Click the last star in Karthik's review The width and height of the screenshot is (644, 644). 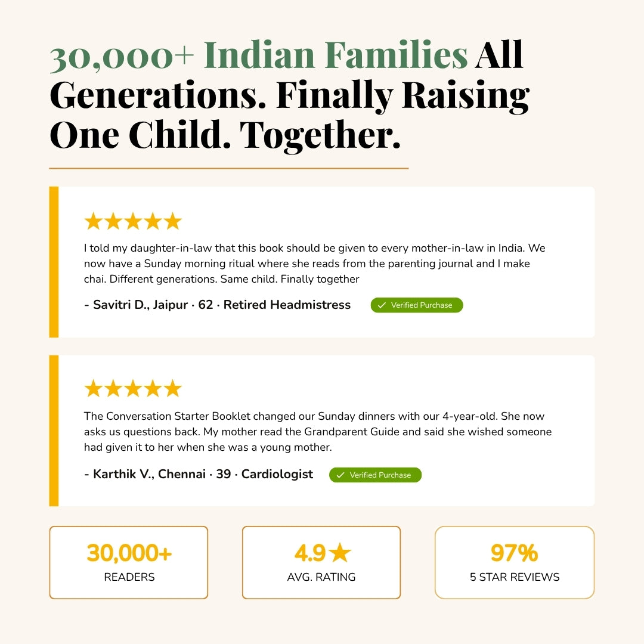click(x=173, y=389)
